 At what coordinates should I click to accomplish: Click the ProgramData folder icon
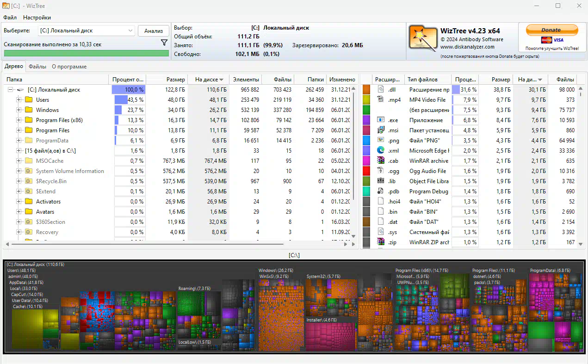[x=29, y=141]
